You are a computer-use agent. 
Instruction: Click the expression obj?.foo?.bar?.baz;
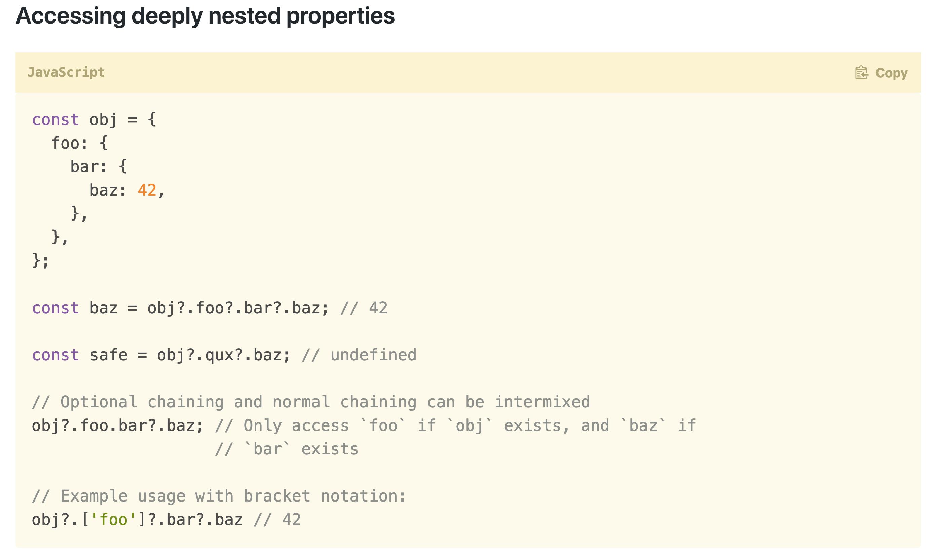click(x=238, y=308)
